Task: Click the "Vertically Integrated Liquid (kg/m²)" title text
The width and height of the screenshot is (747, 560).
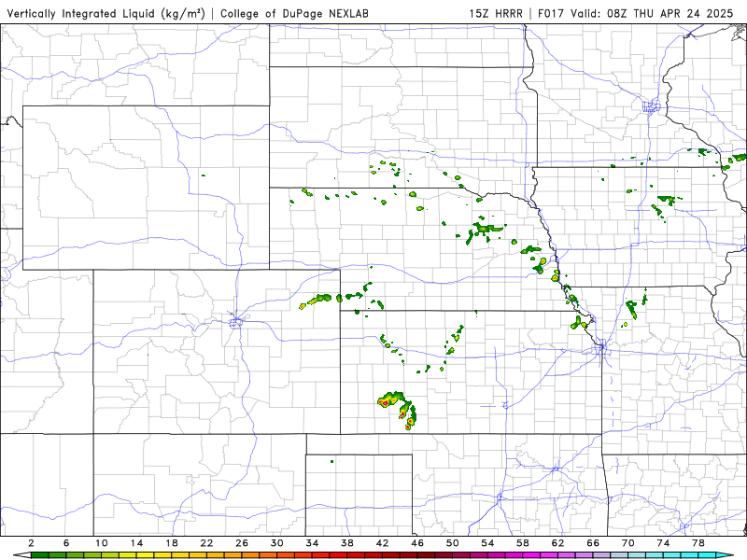Action: tap(106, 13)
